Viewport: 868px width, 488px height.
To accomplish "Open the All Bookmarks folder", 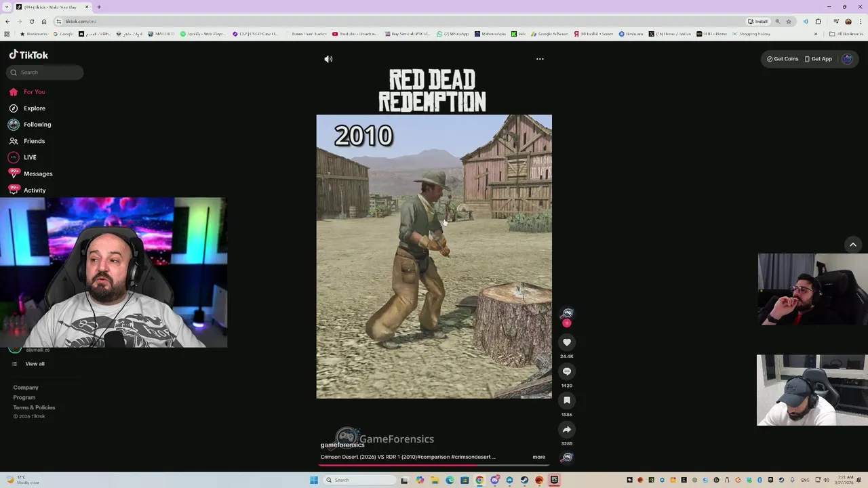I will (x=847, y=34).
